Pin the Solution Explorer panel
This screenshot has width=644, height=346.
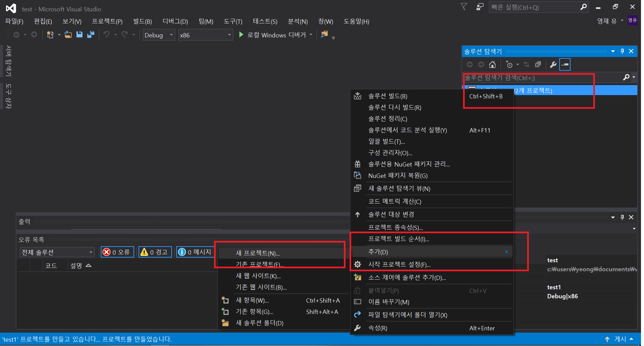pyautogui.click(x=622, y=51)
